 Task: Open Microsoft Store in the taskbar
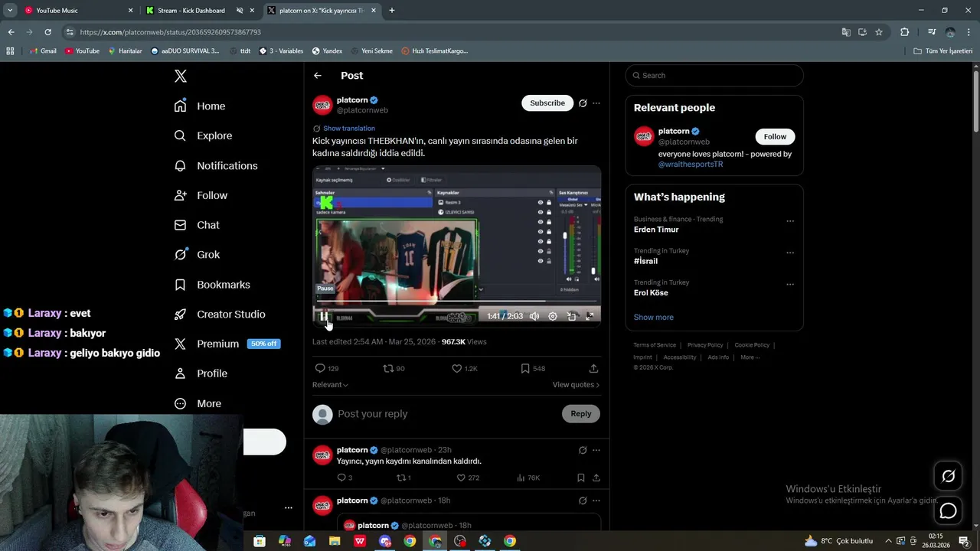click(260, 541)
